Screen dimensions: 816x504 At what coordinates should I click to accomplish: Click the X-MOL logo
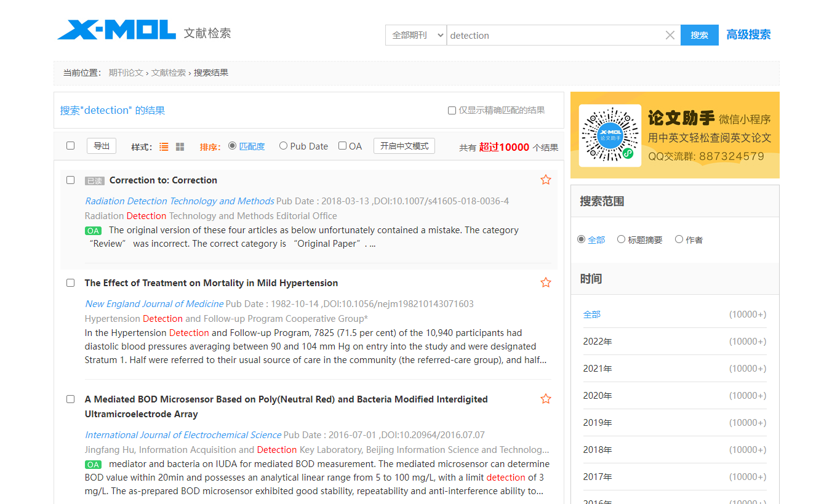(x=117, y=30)
